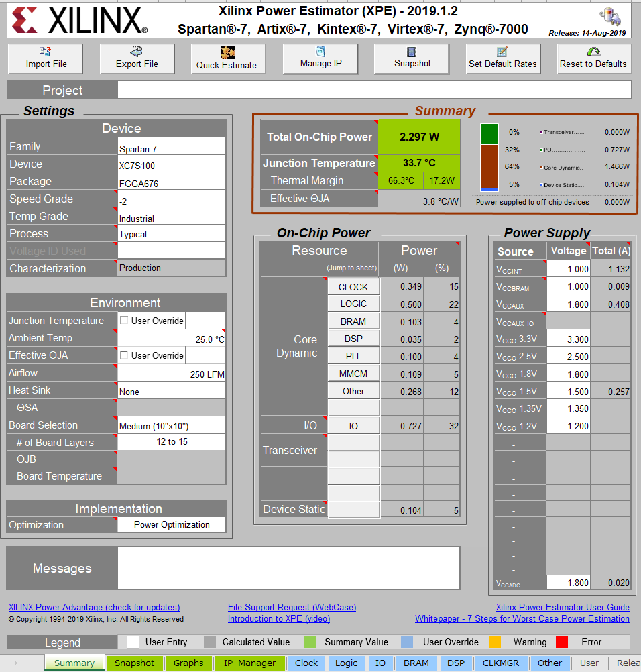Switch to the Summary sheet tab

tap(74, 663)
